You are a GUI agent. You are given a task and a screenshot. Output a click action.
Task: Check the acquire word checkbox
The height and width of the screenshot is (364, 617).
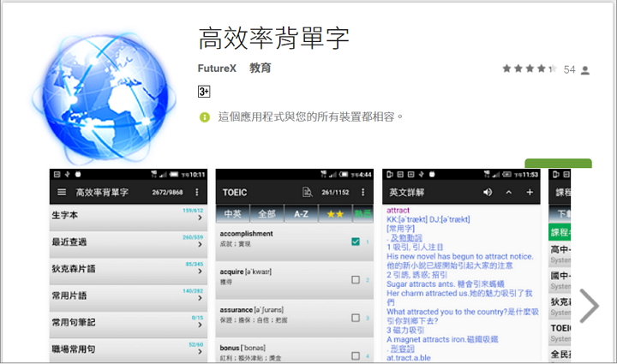click(356, 279)
